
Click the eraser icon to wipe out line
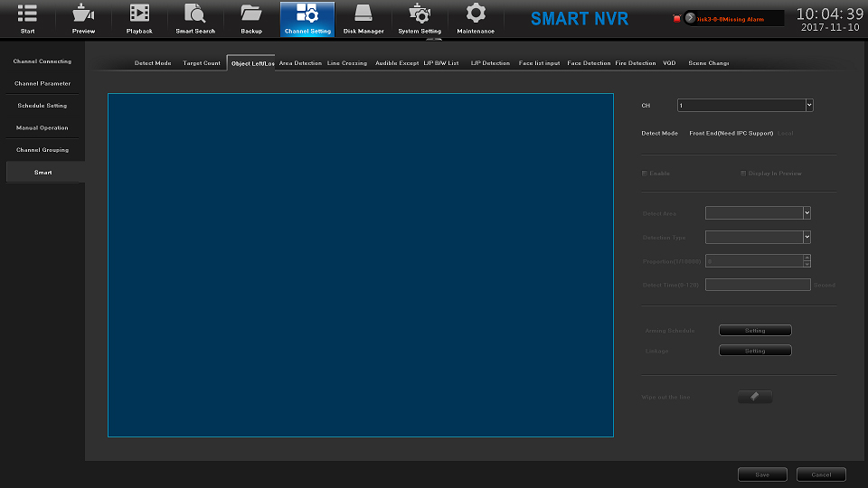click(x=755, y=397)
